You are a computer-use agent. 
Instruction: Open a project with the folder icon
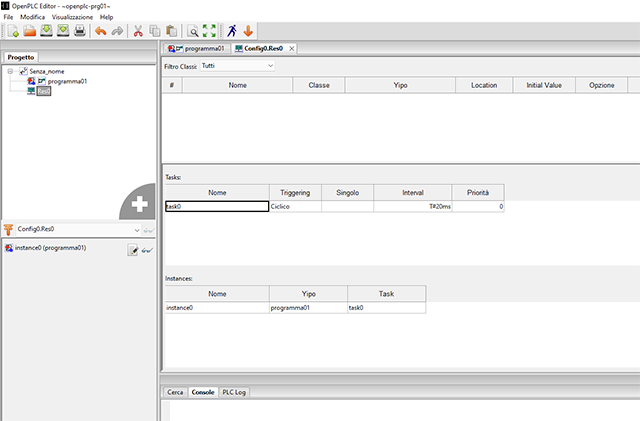click(29, 32)
